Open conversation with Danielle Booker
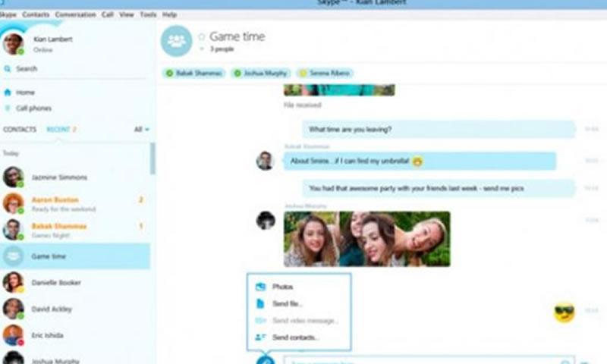 click(x=75, y=282)
